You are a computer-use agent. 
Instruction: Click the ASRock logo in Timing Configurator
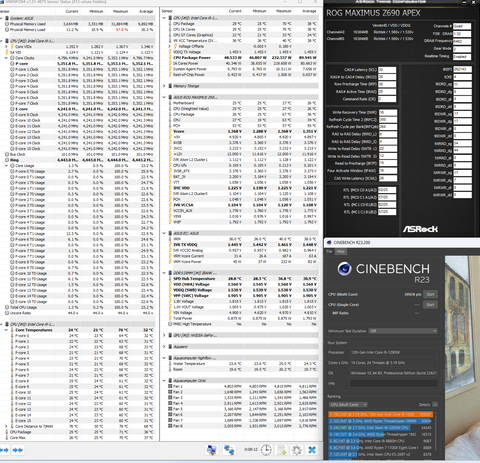[x=420, y=229]
